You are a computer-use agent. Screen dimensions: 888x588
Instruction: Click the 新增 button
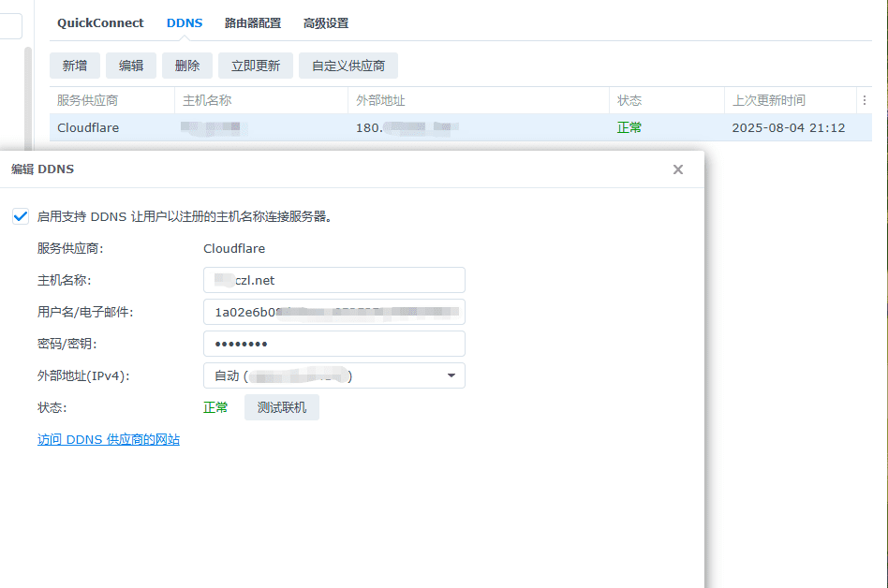coord(75,66)
